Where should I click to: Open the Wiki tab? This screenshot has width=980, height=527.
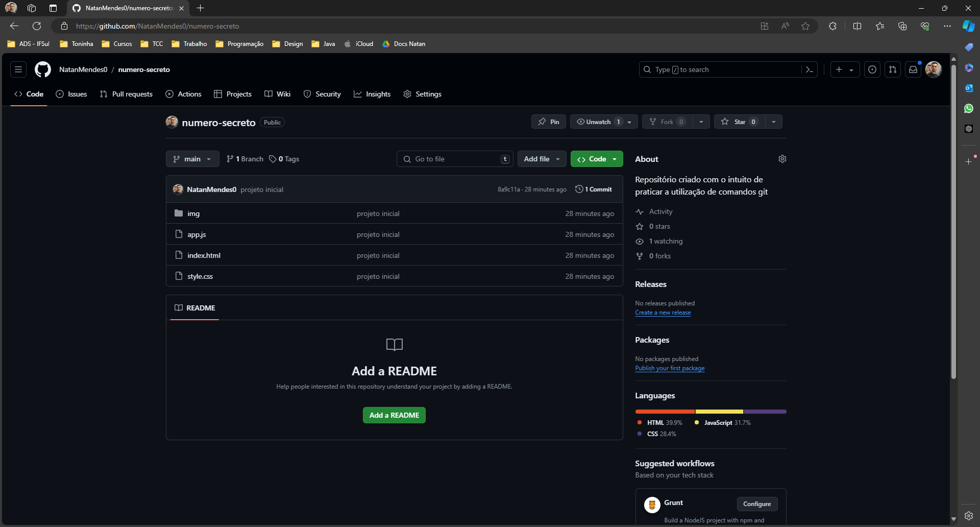(278, 94)
